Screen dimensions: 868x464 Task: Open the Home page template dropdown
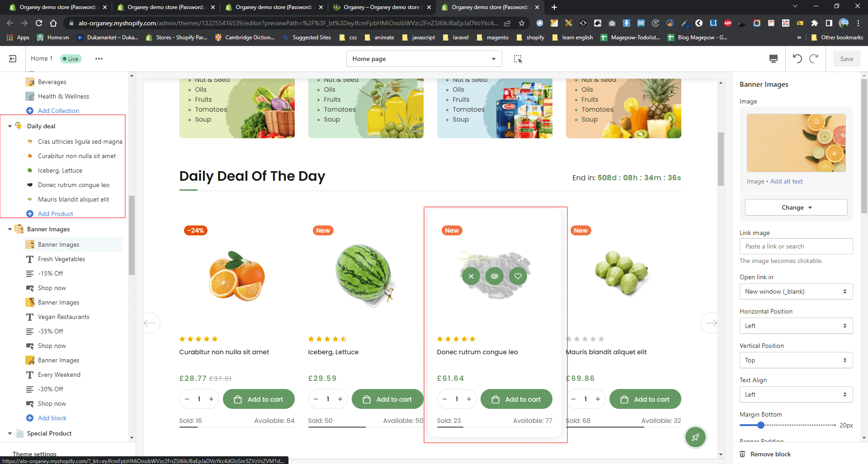tap(424, 59)
